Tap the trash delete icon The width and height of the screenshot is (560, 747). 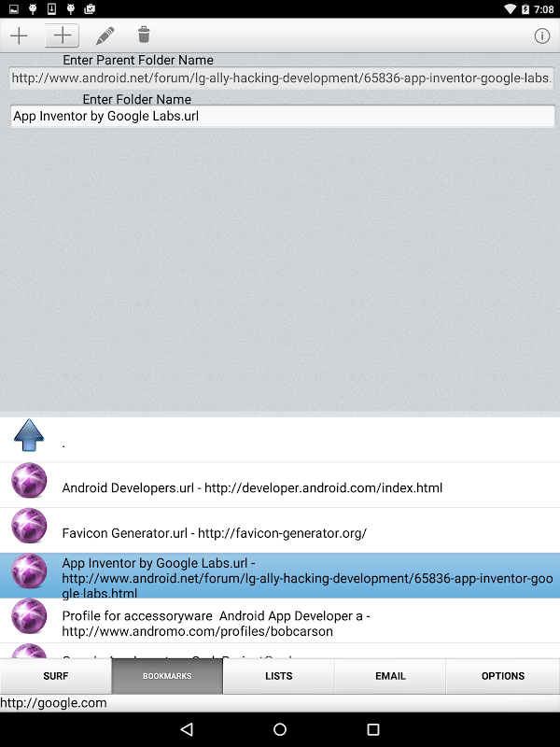(144, 35)
